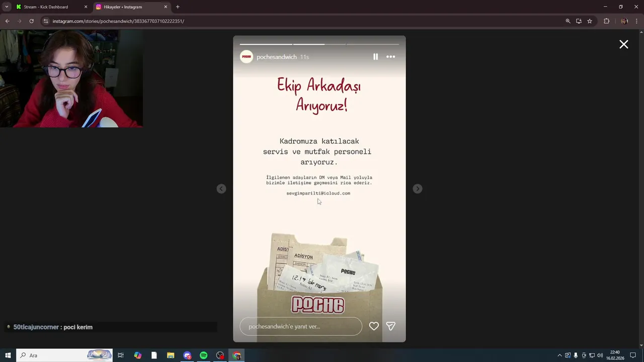Jump to the third story progress segment
Viewport: 644px width, 362px height.
(373, 44)
